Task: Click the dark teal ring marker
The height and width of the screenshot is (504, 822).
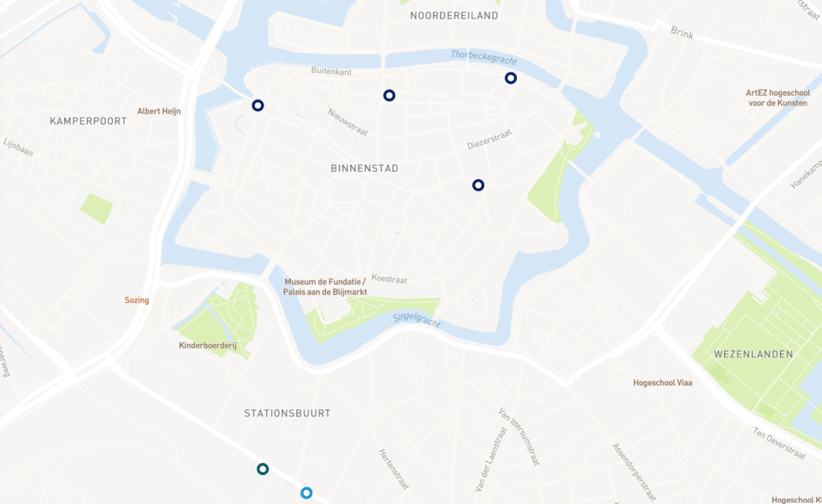Action: [263, 469]
